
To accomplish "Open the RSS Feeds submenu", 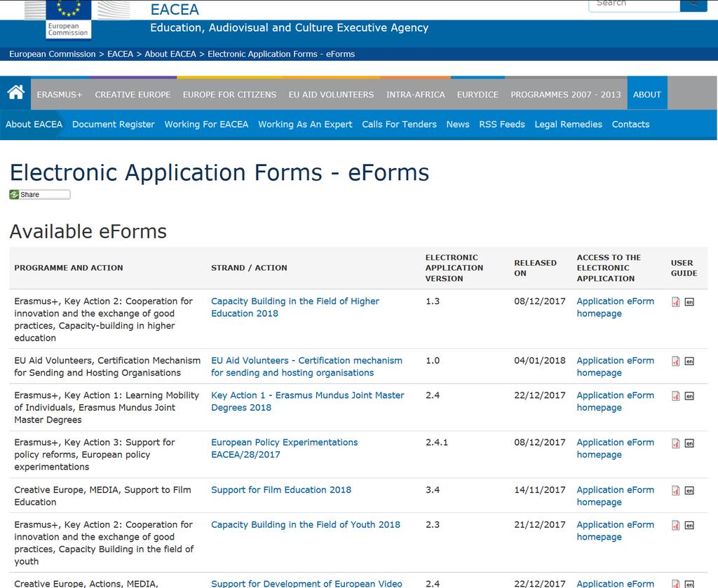I will (x=502, y=125).
